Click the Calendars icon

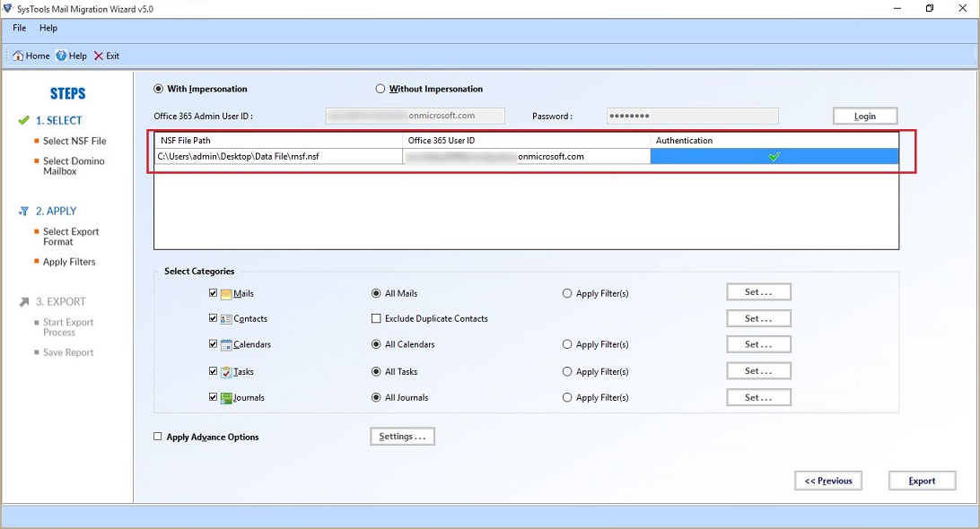pyautogui.click(x=226, y=344)
